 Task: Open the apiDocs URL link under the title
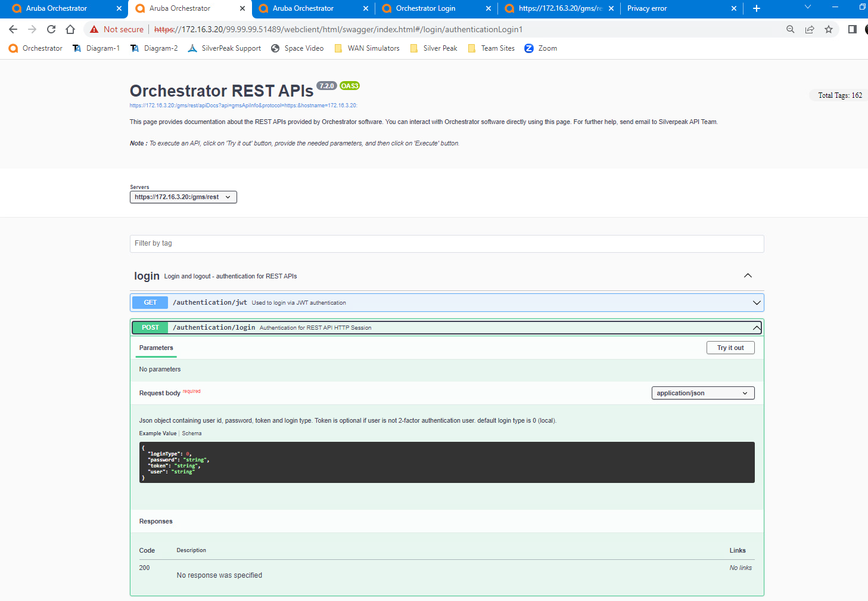click(x=244, y=106)
